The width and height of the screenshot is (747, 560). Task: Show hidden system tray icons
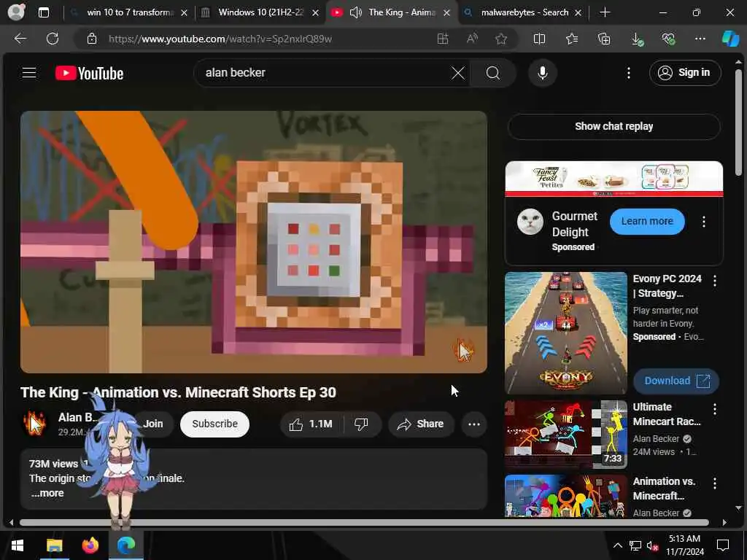[x=617, y=545]
